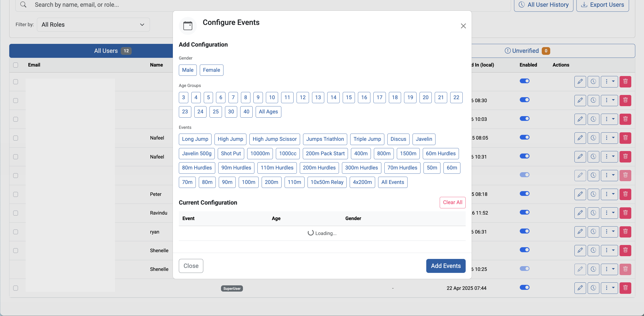
Task: Click the calendar icon beside Configure Events
Action: click(x=188, y=26)
